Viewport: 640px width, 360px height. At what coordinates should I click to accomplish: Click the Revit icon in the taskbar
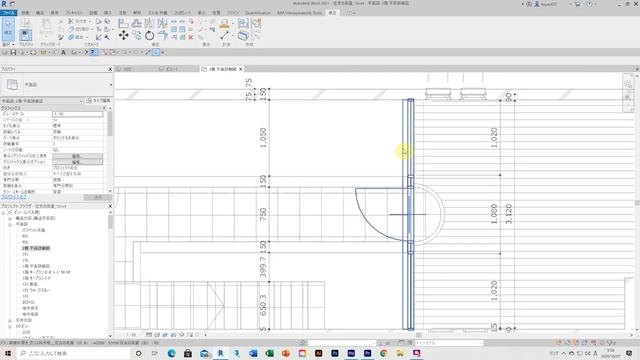(220, 353)
